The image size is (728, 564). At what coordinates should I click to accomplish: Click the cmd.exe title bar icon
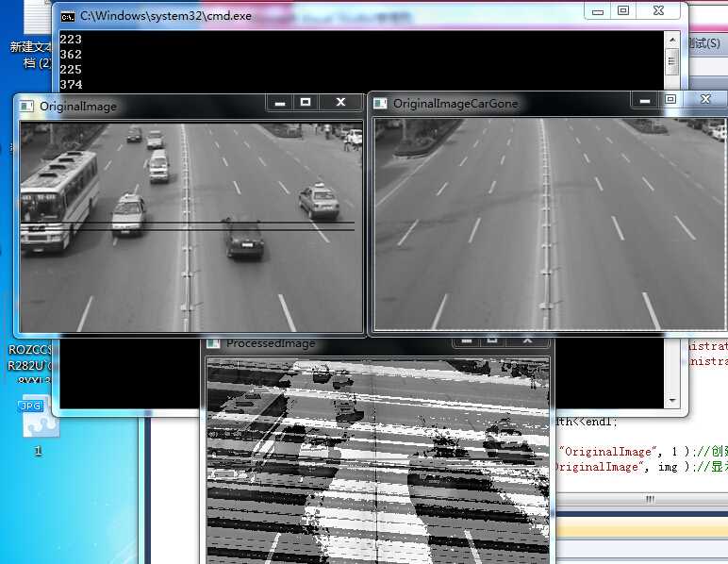coord(68,17)
